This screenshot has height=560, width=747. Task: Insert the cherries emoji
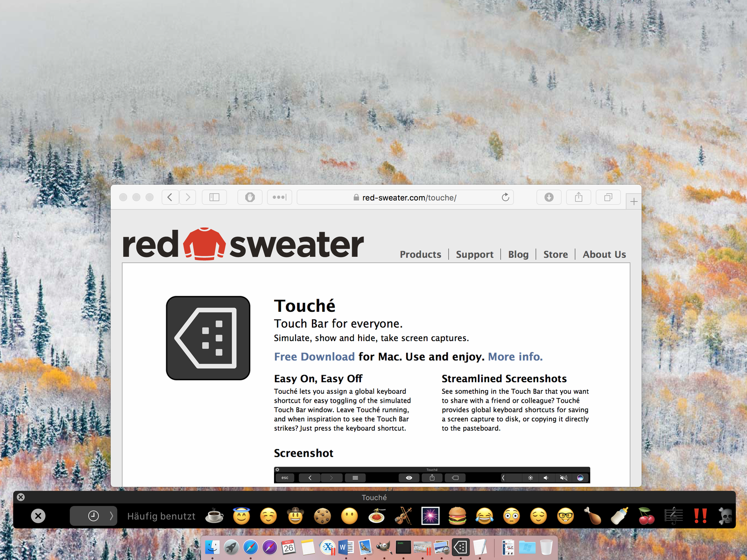647,516
